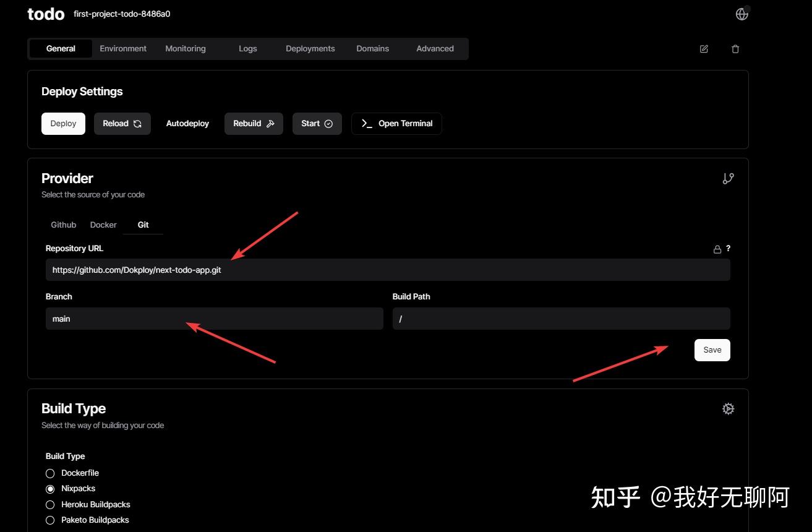The image size is (812, 532).
Task: Click the trash delete icon near the tabs
Action: pos(735,48)
